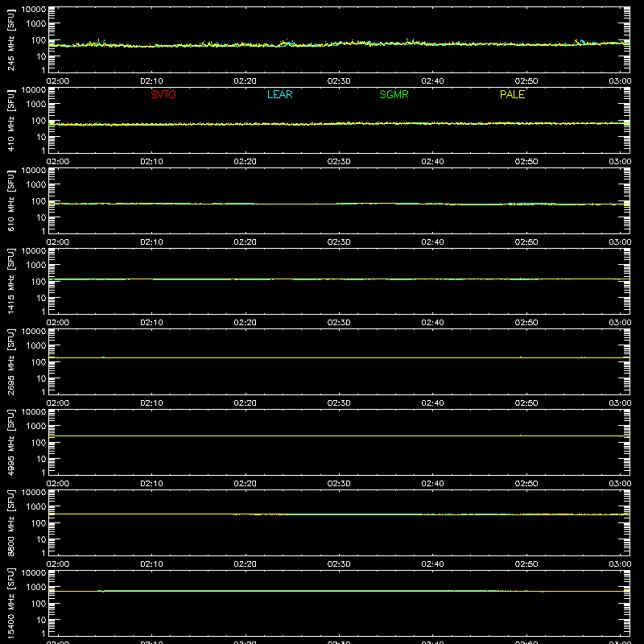Image resolution: width=644 pixels, height=644 pixels.
Task: Select the '610 MHz [SFU]' axis title
Action: click(x=10, y=200)
